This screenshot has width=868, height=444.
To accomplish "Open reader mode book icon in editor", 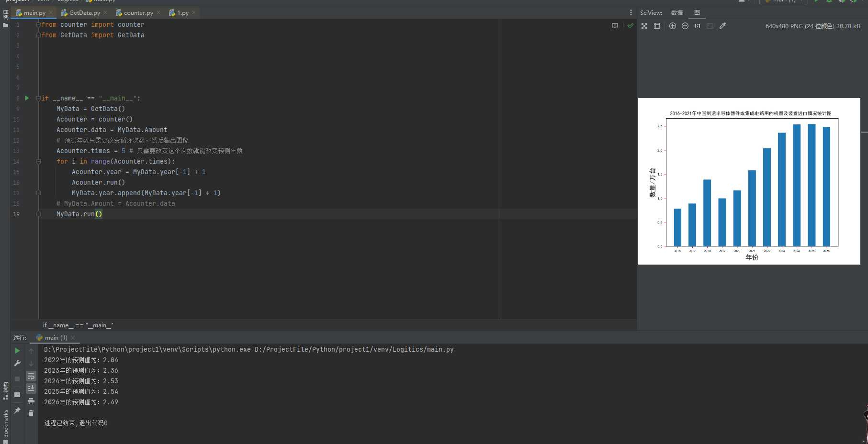I will click(615, 26).
